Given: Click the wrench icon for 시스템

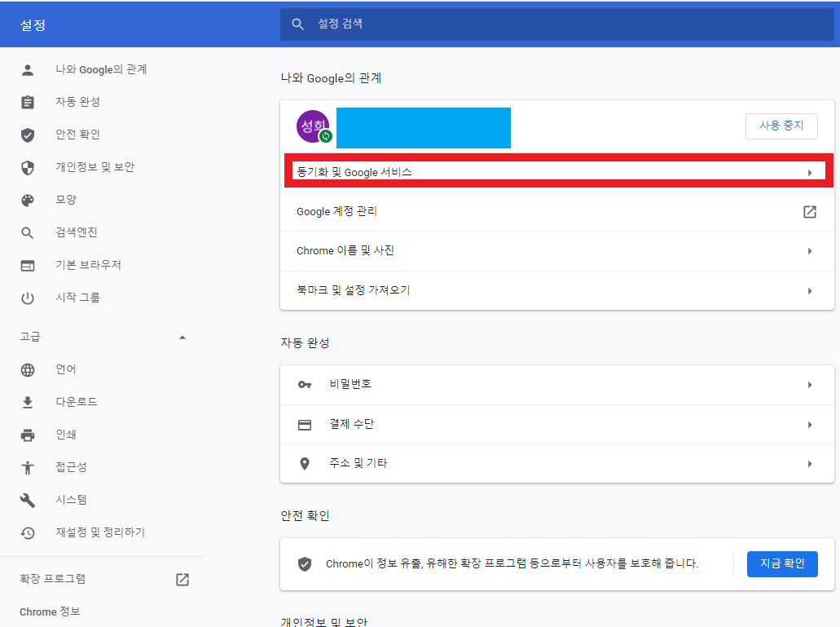Looking at the screenshot, I should 28,501.
